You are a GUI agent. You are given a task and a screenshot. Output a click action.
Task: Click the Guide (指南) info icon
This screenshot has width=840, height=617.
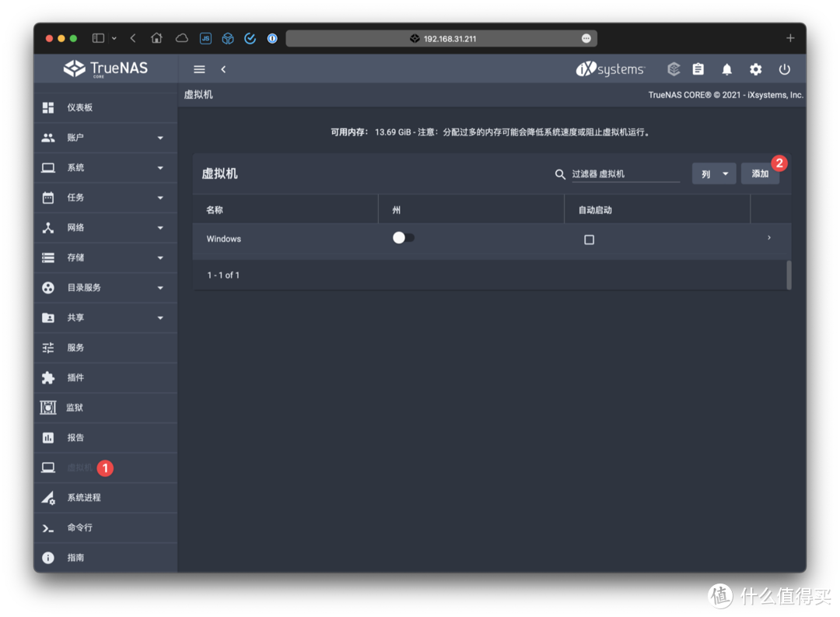pyautogui.click(x=48, y=558)
